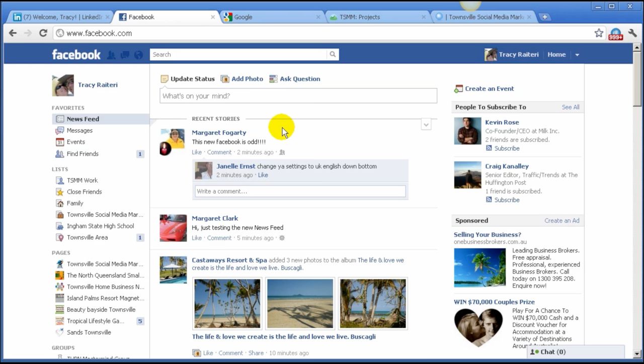Click the Facebook search field

pyautogui.click(x=238, y=54)
